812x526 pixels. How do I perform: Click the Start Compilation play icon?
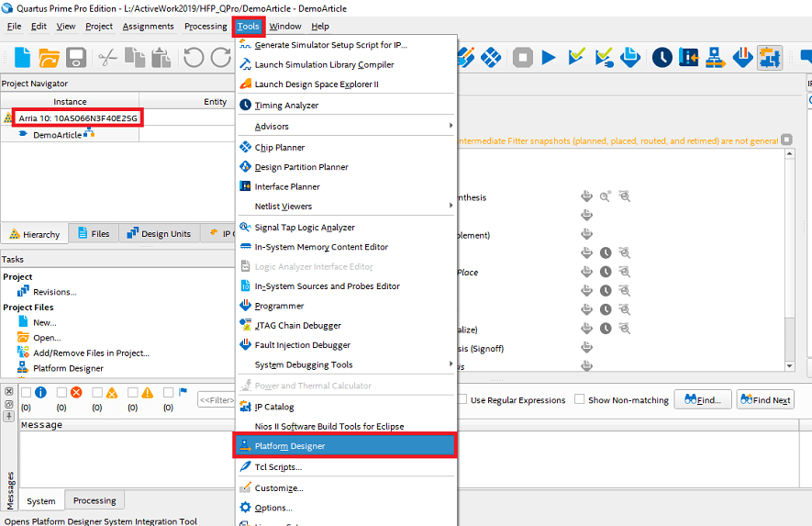click(x=549, y=59)
